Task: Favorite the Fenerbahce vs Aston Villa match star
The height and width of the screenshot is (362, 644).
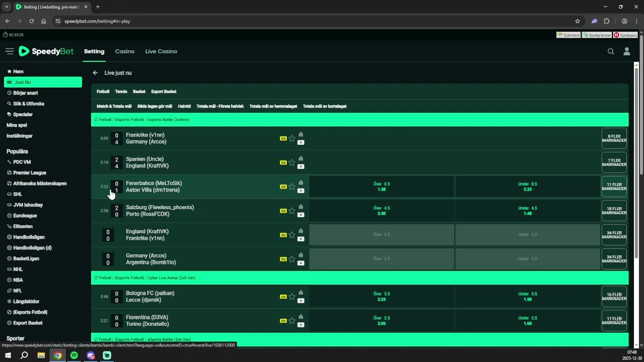Action: (292, 187)
